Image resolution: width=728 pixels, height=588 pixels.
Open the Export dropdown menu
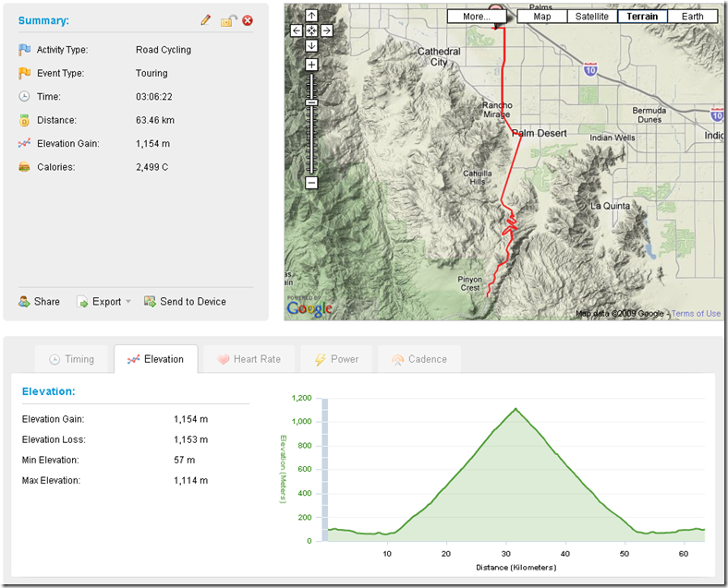(103, 302)
